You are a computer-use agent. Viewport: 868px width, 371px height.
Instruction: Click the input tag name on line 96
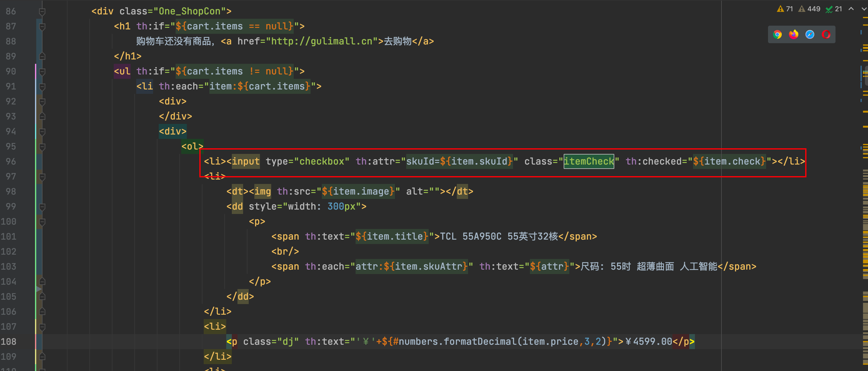tap(246, 161)
